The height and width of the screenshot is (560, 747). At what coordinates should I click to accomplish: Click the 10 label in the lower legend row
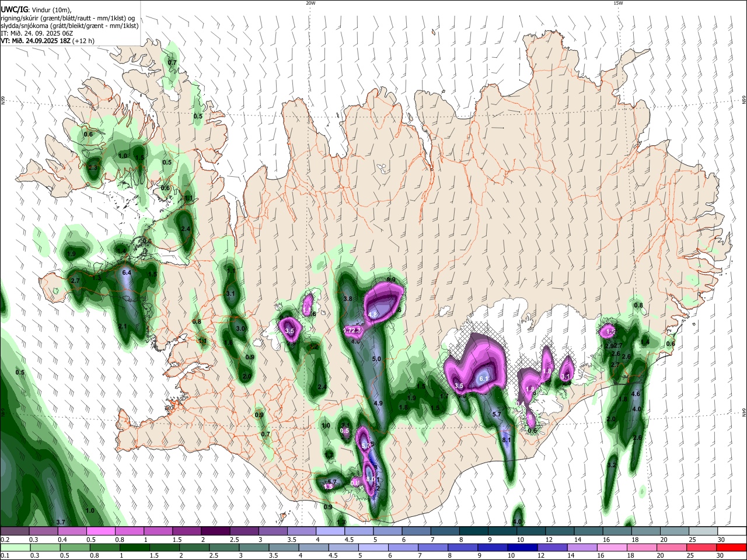coord(511,556)
